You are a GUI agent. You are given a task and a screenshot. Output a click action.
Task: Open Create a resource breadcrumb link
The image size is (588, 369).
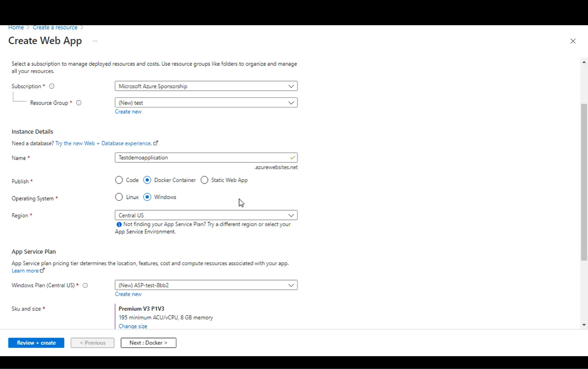55,27
